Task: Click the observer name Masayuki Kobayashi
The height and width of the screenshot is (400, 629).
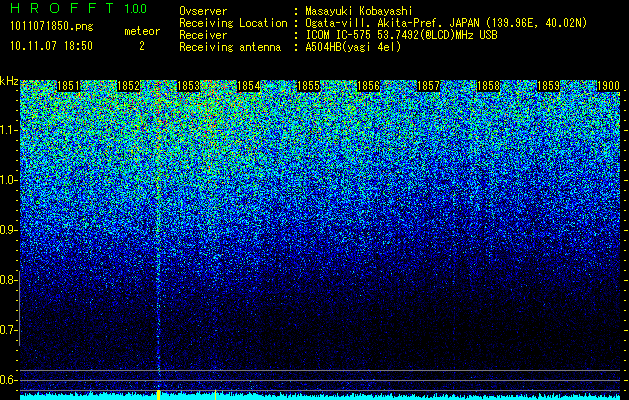Action: pos(359,12)
